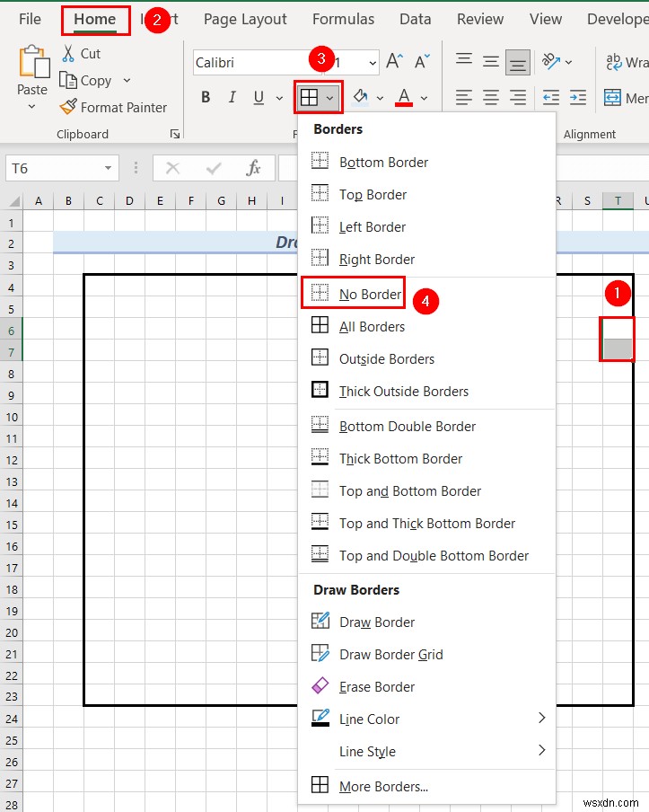
Task: Click the orientation text-angle icon
Action: 550,62
